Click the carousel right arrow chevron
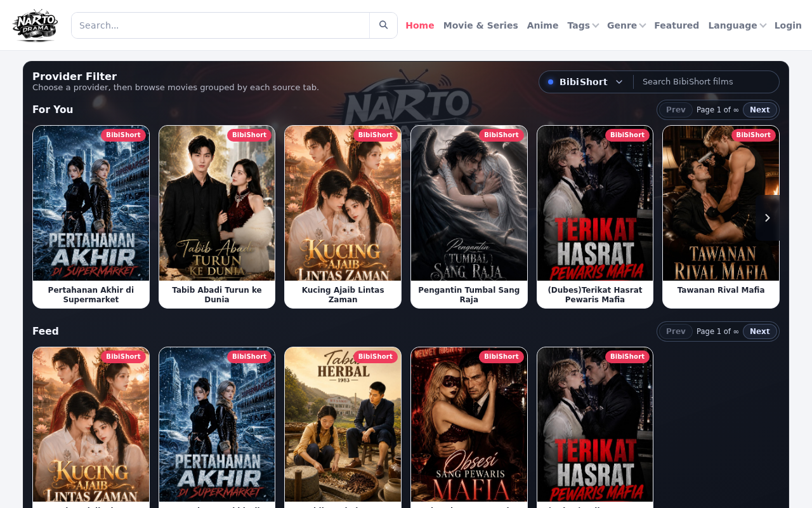The width and height of the screenshot is (812, 508). (x=767, y=218)
